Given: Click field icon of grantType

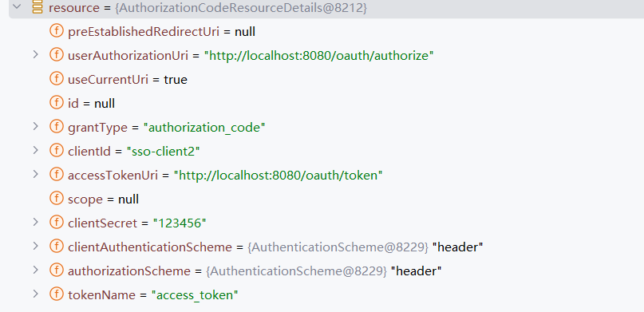Looking at the screenshot, I should click(x=57, y=126).
